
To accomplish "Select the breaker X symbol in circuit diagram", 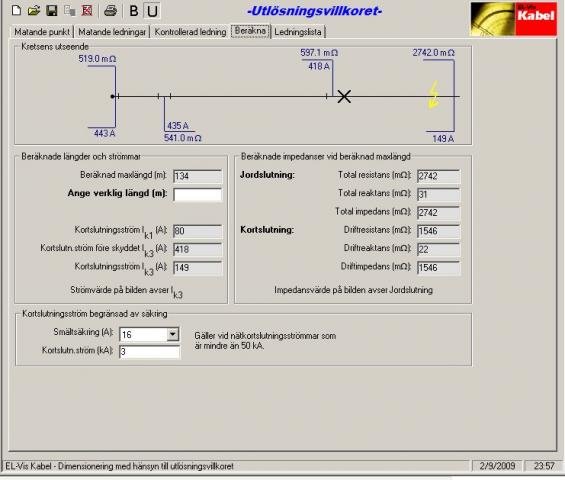I will [344, 96].
